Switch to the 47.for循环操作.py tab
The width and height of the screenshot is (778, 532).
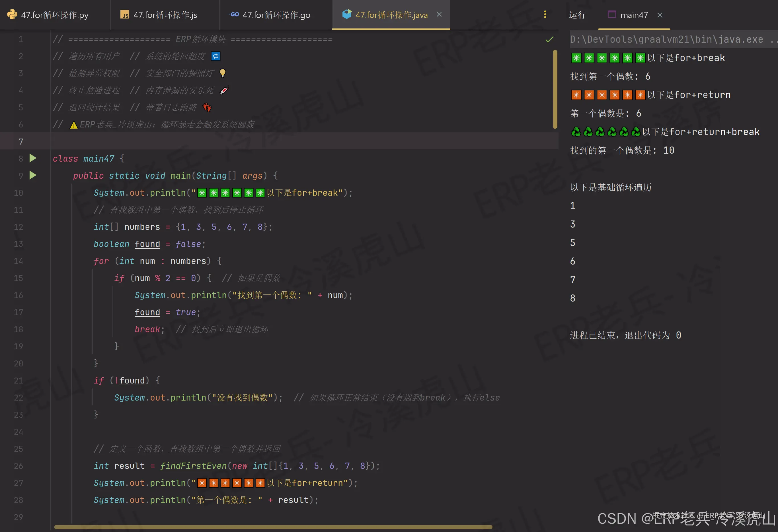(55, 15)
